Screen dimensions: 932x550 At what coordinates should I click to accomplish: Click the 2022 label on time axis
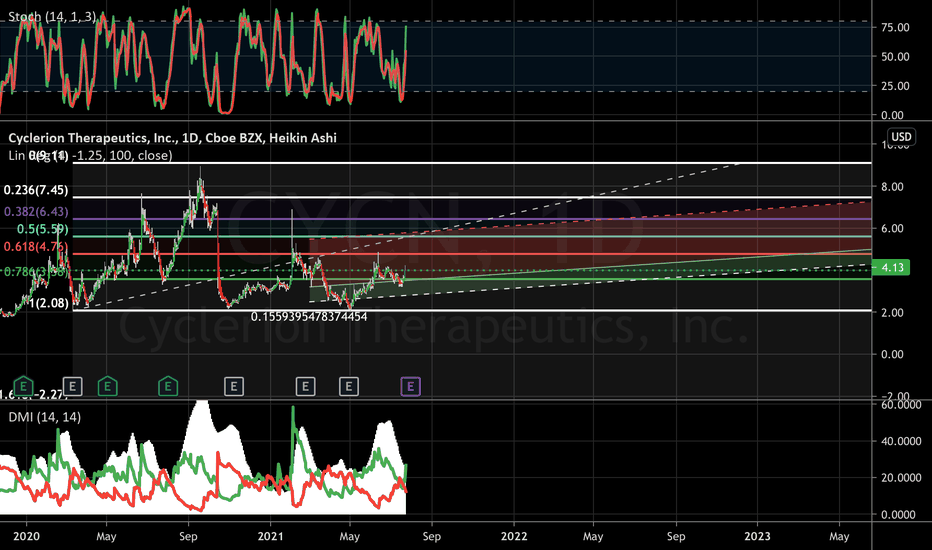tap(514, 536)
